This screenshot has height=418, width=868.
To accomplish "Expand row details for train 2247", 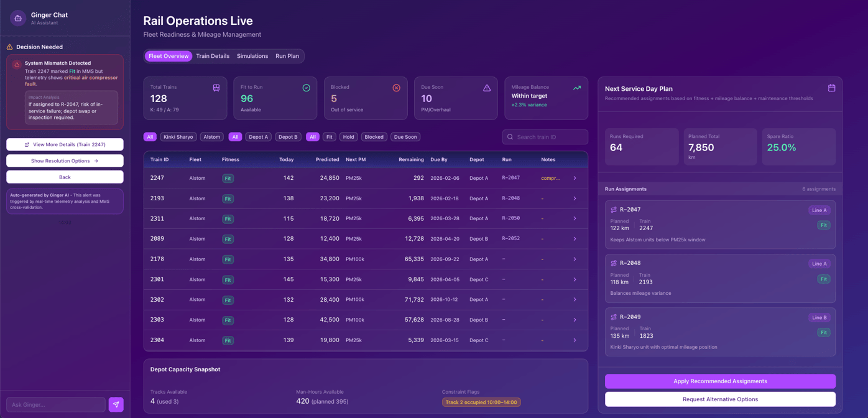I will click(575, 179).
